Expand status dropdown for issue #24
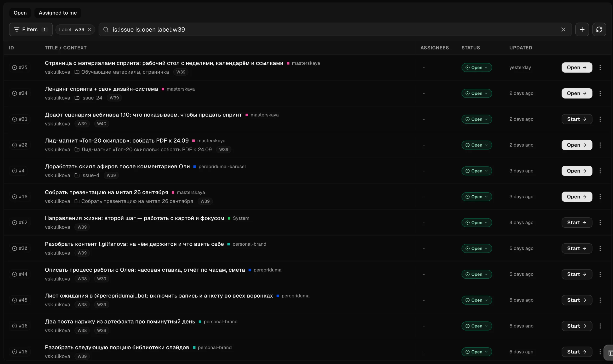This screenshot has width=613, height=364. [477, 93]
